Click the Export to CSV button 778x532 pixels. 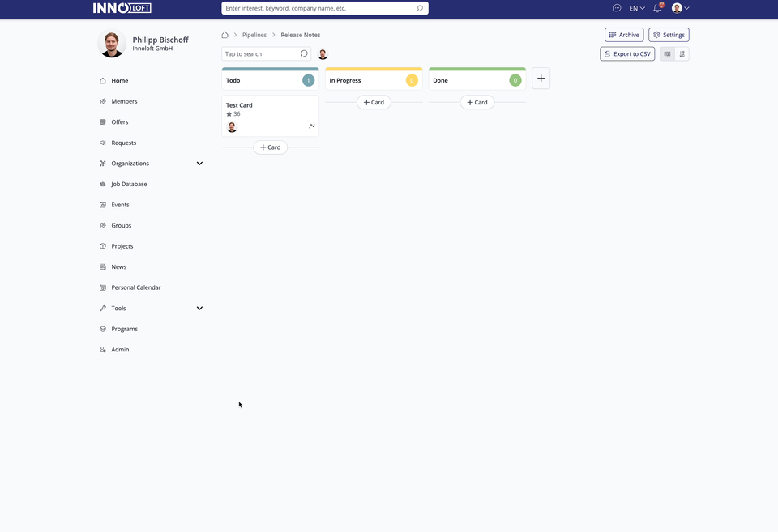(x=627, y=54)
